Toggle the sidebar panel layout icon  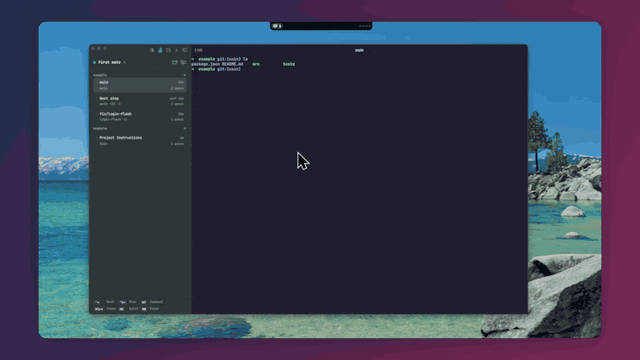(185, 50)
